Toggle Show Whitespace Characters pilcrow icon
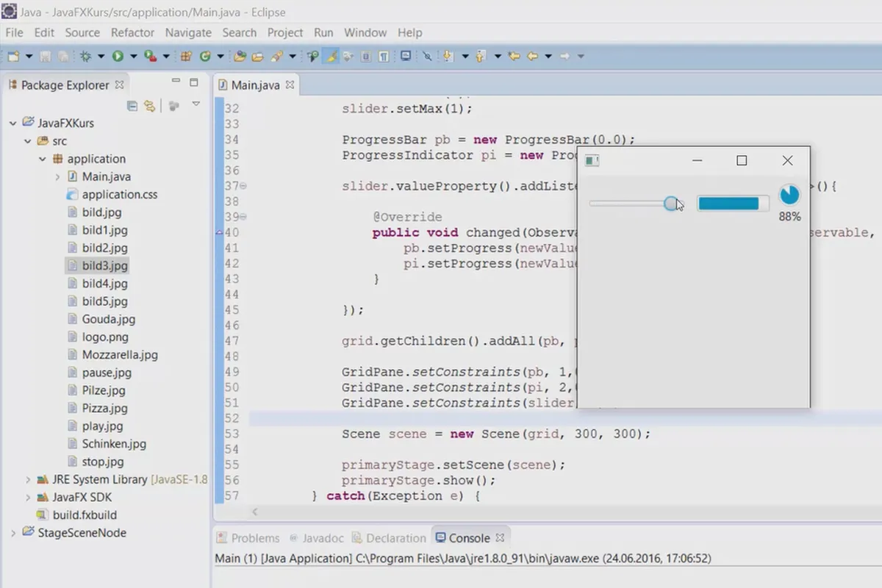The image size is (882, 588). click(x=384, y=56)
